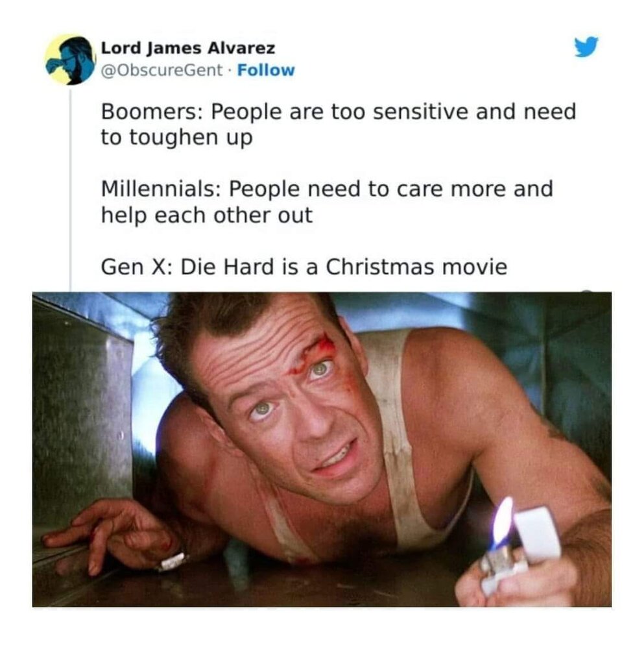
Task: Open the Lord James Alvarez profile avatar
Action: coord(70,60)
